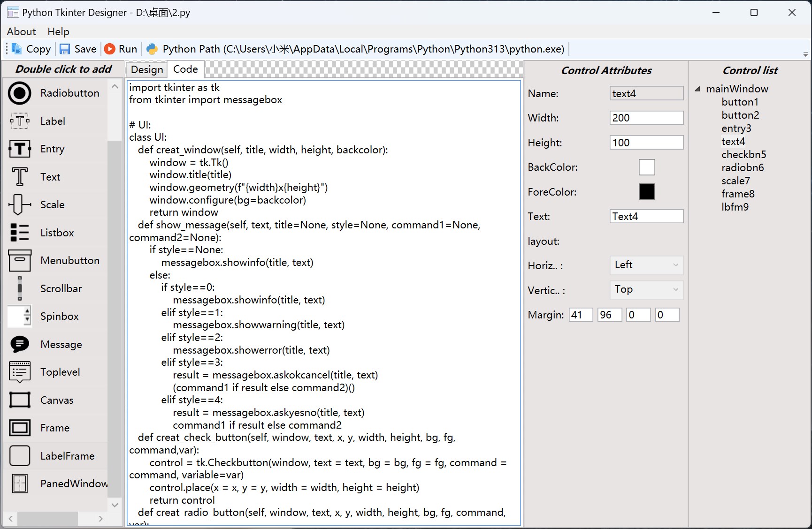Pick the Toplevel control icon
This screenshot has width=812, height=529.
(x=20, y=372)
